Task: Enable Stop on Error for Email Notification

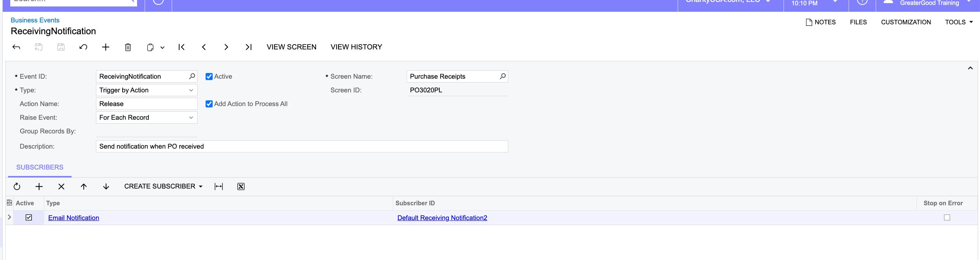Action: coord(947,217)
